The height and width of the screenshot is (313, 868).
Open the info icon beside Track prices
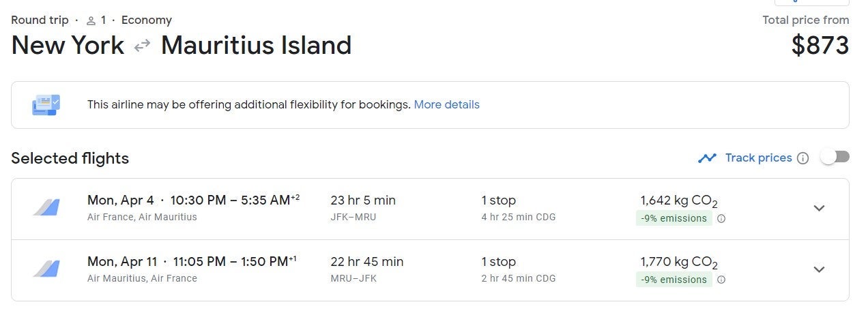pyautogui.click(x=803, y=158)
